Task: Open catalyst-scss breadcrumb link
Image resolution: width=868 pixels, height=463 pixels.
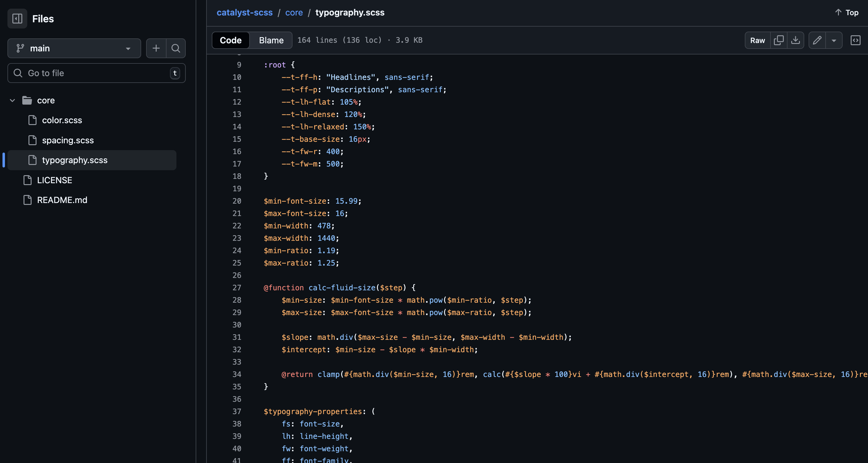Action: coord(244,12)
